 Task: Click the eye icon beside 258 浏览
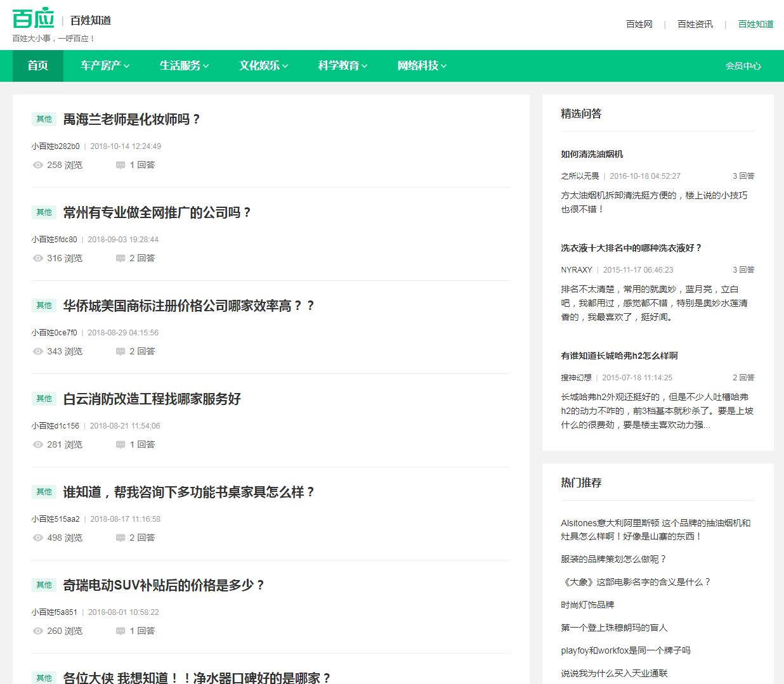pyautogui.click(x=38, y=165)
